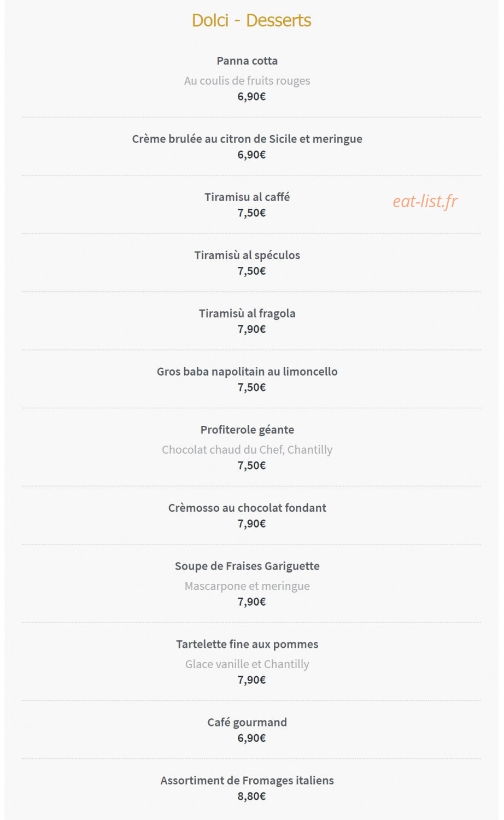
Task: Choose Profiterole géante
Action: point(247,430)
